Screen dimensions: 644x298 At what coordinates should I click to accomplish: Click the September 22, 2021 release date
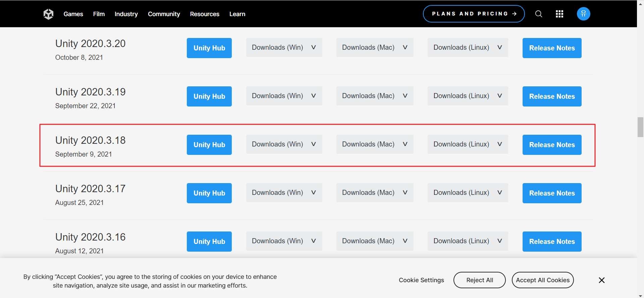click(86, 106)
